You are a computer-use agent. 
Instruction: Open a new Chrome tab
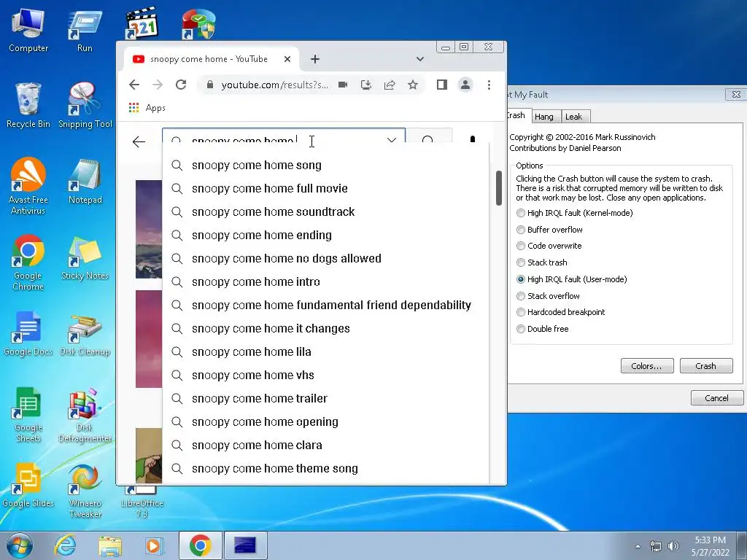(x=315, y=59)
